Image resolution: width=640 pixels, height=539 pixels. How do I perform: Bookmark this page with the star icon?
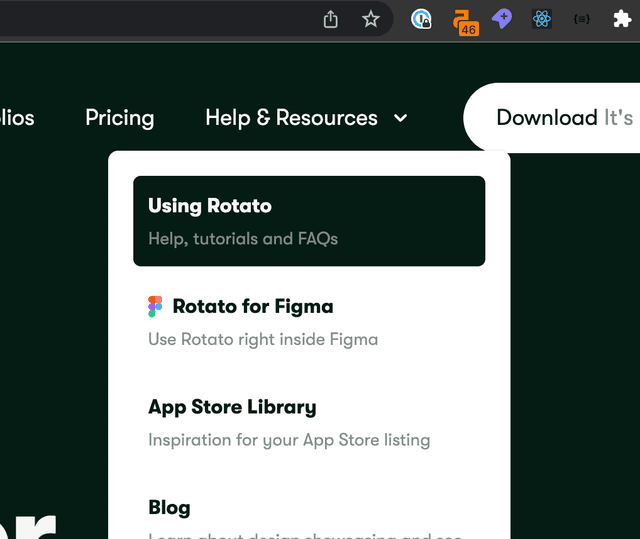(371, 19)
